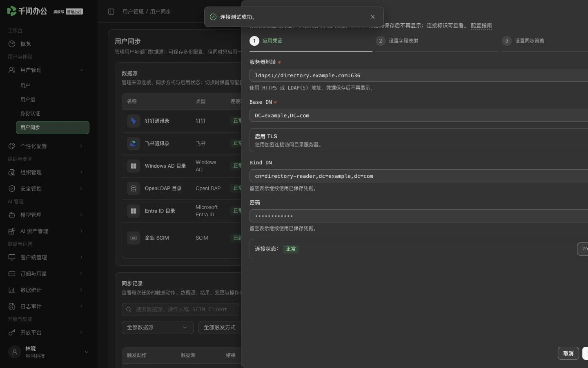This screenshot has height=368, width=588.
Task: Open the 全部数据源 filter dropdown
Action: (x=158, y=328)
